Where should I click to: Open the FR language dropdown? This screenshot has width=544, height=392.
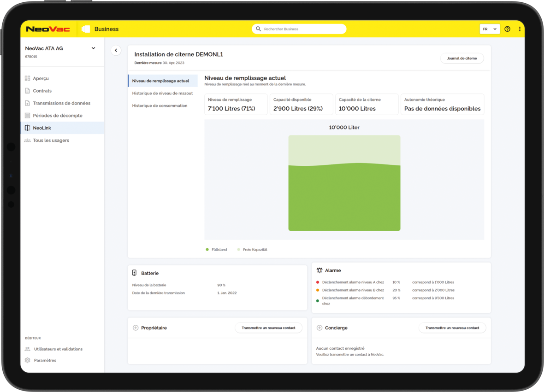coord(490,29)
